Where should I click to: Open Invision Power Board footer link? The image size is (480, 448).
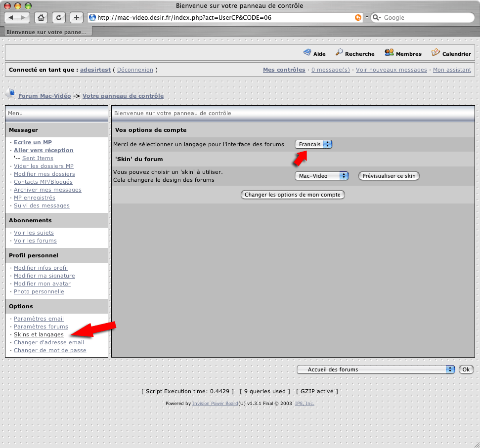coord(215,404)
